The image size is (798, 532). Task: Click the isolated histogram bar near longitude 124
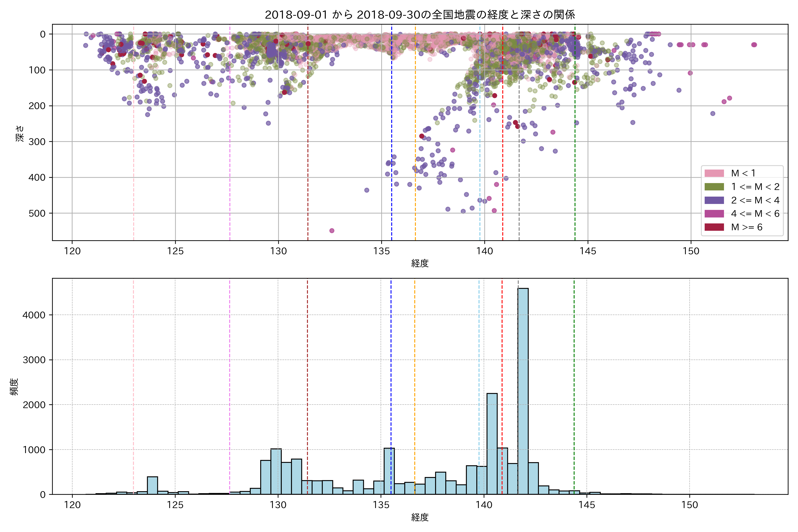152,485
